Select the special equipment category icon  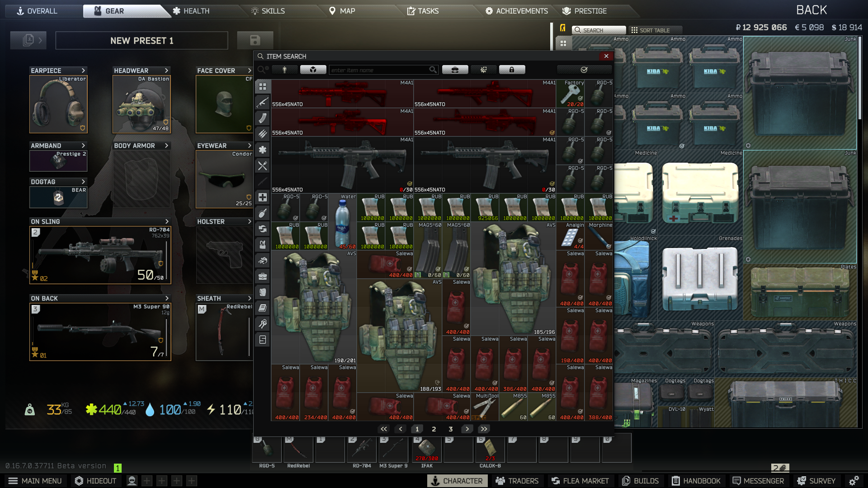click(262, 339)
